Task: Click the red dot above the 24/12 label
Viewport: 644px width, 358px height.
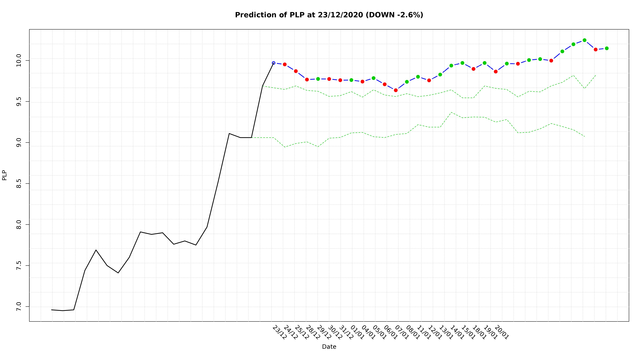Action: click(x=285, y=64)
